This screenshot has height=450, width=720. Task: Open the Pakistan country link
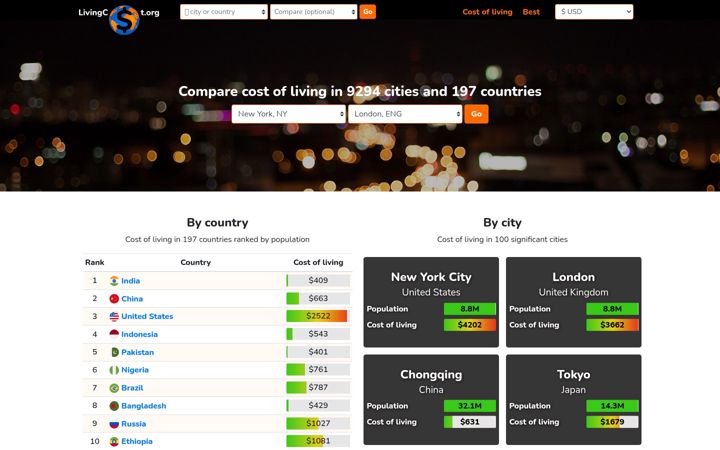[137, 352]
